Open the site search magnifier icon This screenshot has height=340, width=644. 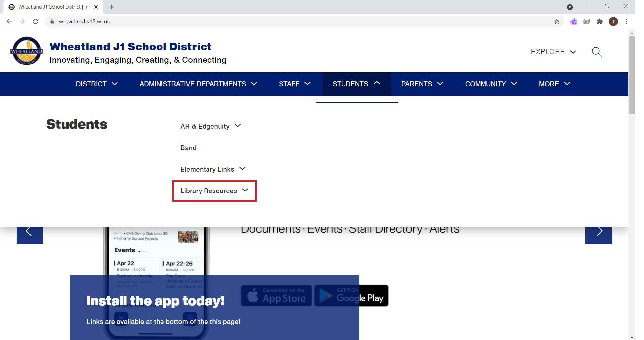(x=597, y=52)
